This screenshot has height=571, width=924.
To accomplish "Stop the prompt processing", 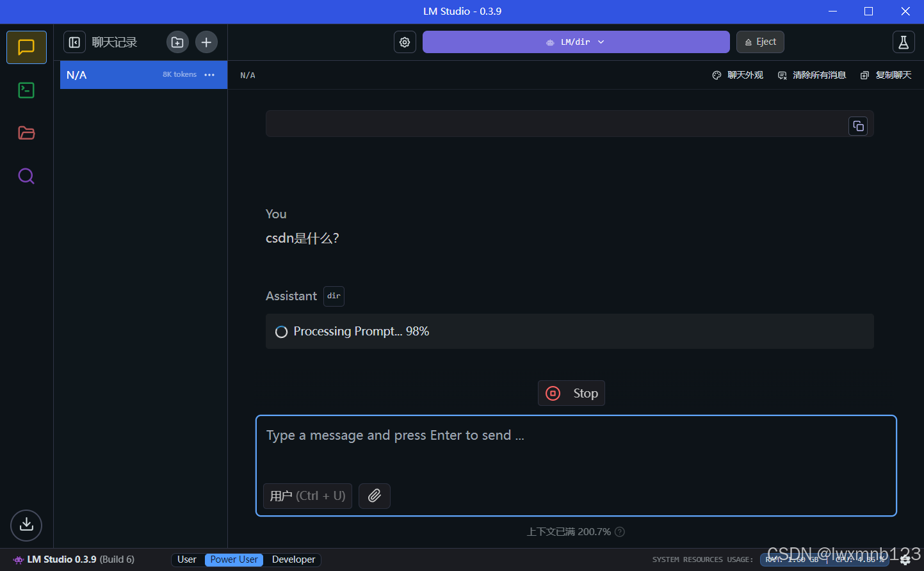I will (571, 393).
